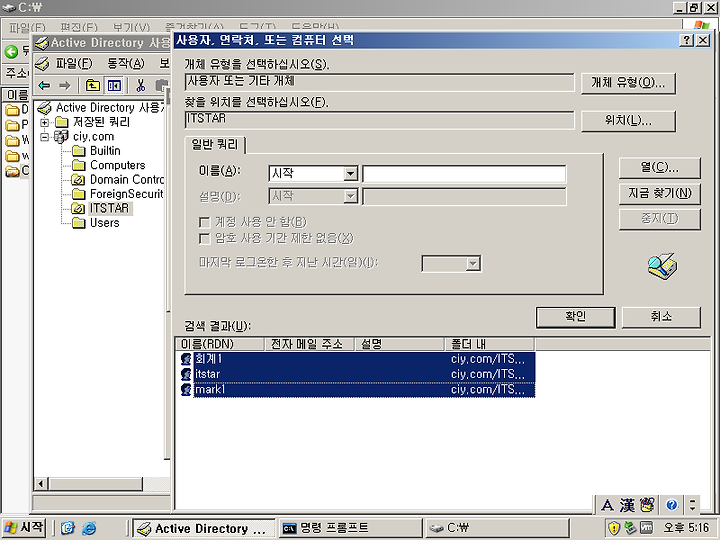Expand 저장된 쿼리 tree node

tap(45, 122)
